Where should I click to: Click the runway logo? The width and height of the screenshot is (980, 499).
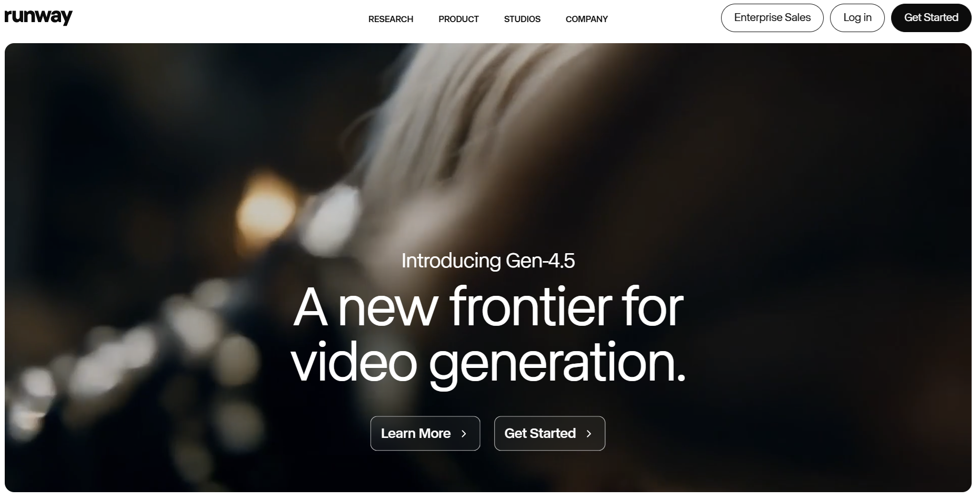38,17
